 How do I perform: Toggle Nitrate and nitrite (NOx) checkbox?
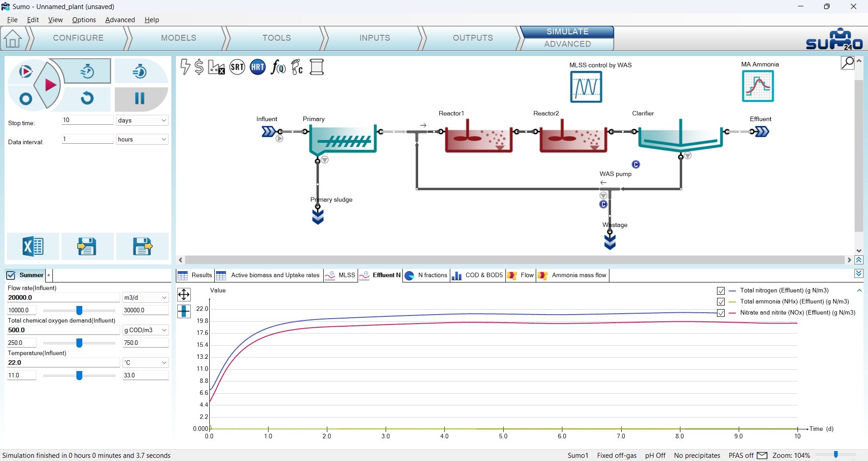[721, 313]
